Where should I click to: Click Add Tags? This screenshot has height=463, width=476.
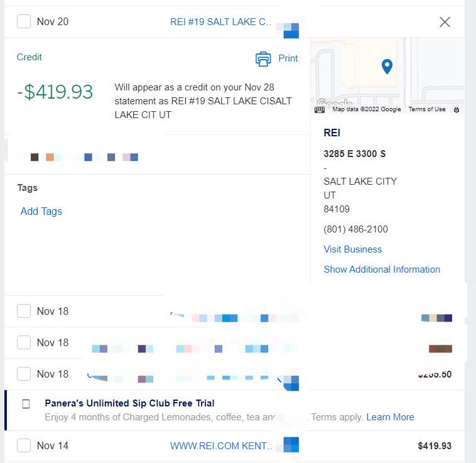click(x=41, y=212)
